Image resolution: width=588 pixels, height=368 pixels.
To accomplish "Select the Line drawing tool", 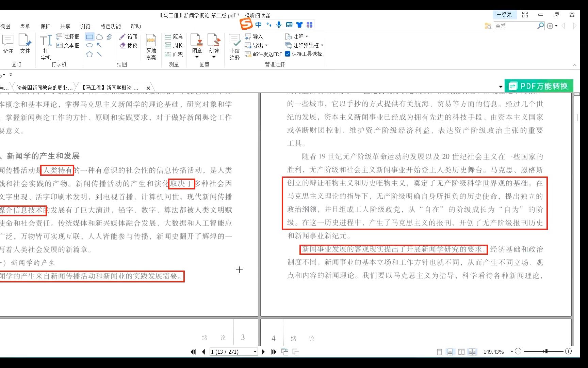I will pyautogui.click(x=99, y=54).
